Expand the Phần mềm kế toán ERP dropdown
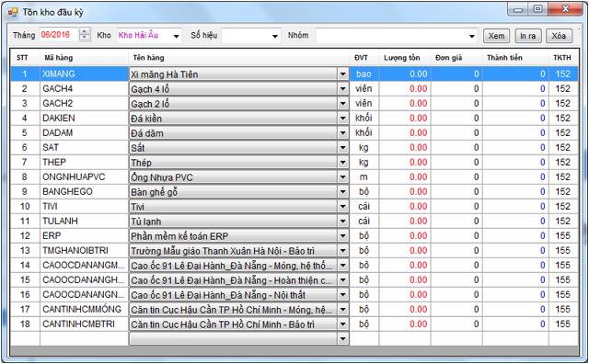The width and height of the screenshot is (589, 364). [342, 236]
